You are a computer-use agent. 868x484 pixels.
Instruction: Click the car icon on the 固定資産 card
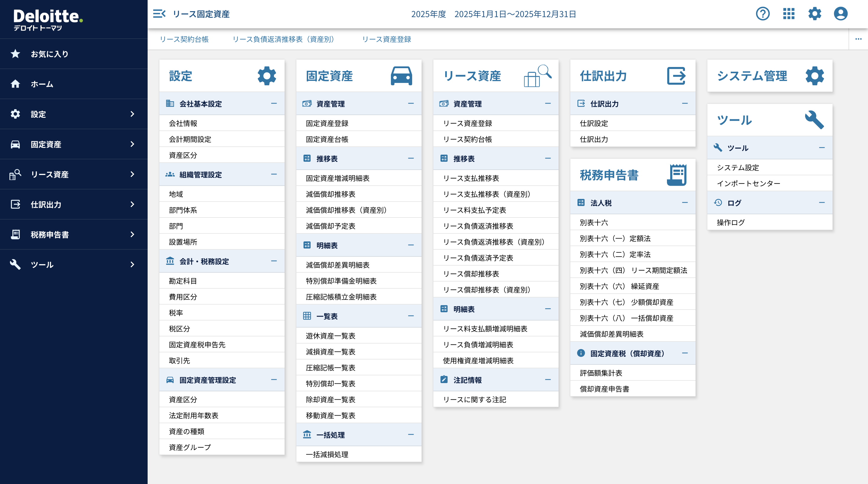(402, 76)
